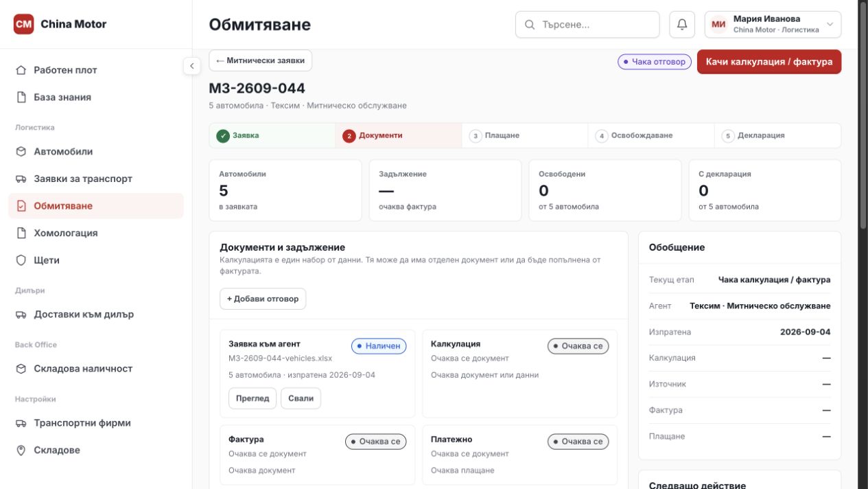Click the China Motor CM logo
868x489 pixels.
pos(23,24)
